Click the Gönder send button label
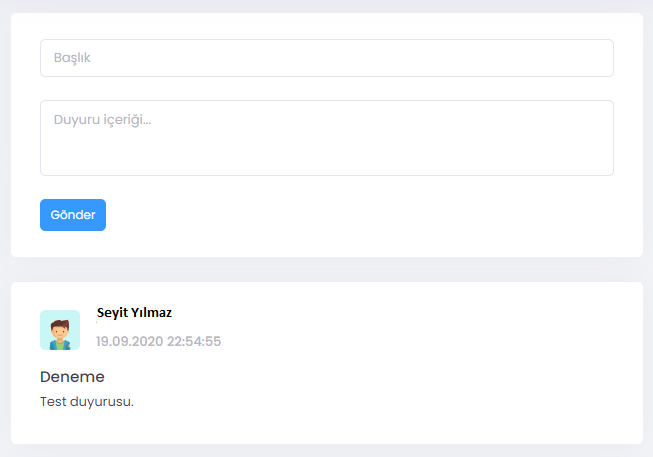Image resolution: width=653 pixels, height=457 pixels. coord(73,215)
